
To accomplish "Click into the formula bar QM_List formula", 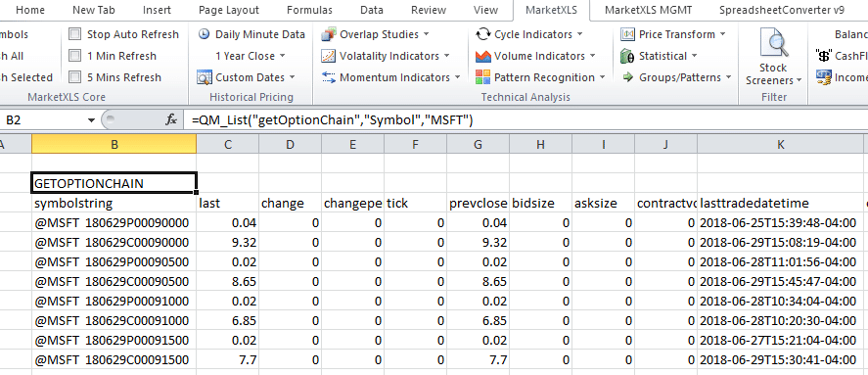I will (332, 119).
